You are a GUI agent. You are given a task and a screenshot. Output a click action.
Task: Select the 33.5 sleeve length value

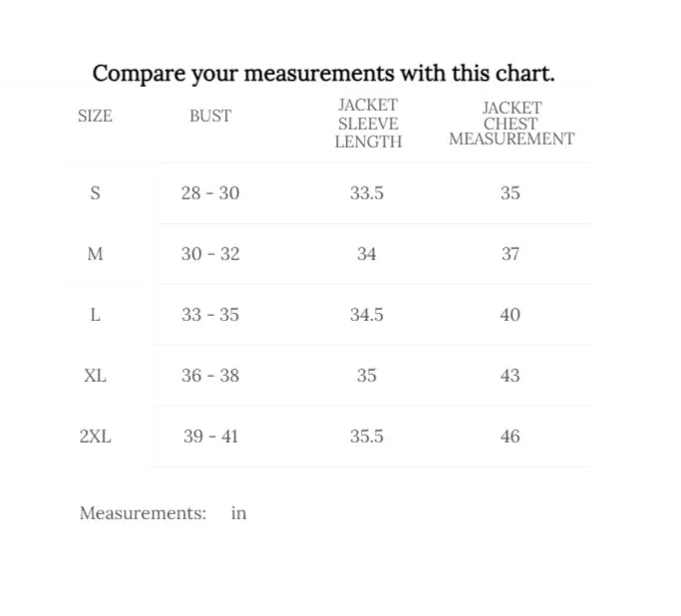[x=367, y=192]
